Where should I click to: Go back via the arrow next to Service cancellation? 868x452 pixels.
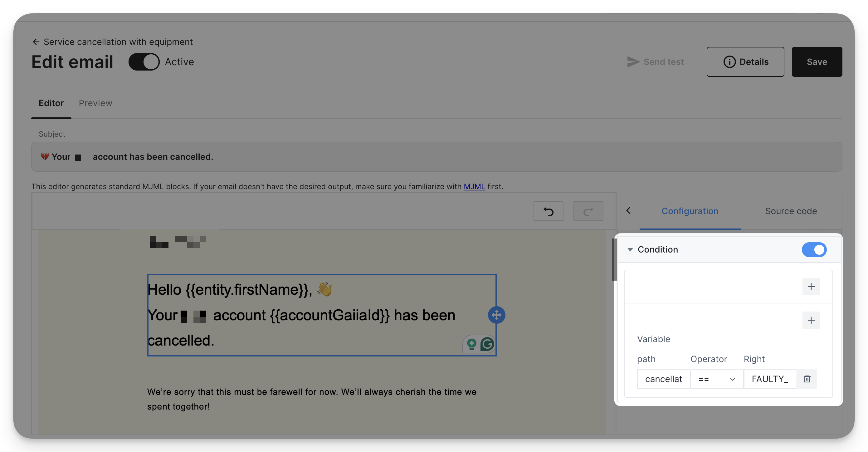(36, 42)
